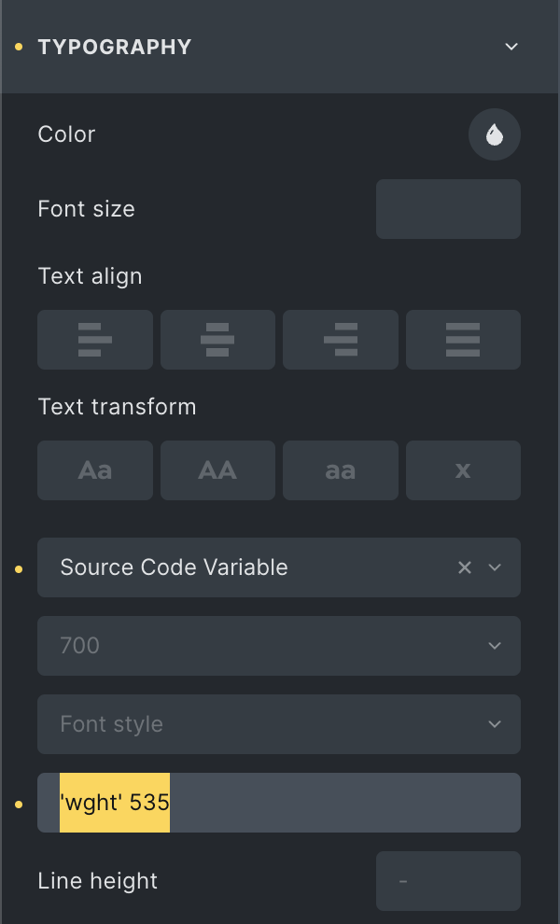The width and height of the screenshot is (560, 924).
Task: Set text align to right
Action: [341, 340]
